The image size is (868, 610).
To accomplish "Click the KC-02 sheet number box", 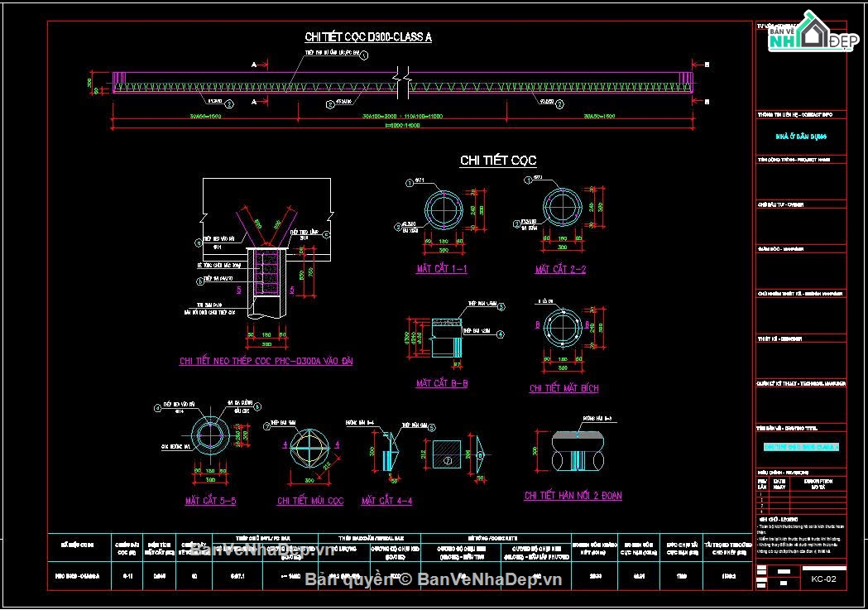I will tap(823, 579).
